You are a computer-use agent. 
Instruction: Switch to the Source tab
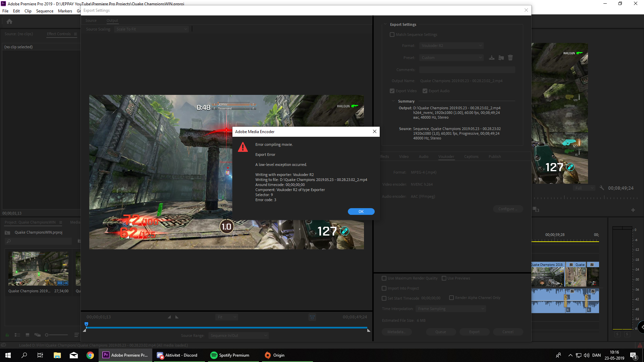click(x=91, y=20)
